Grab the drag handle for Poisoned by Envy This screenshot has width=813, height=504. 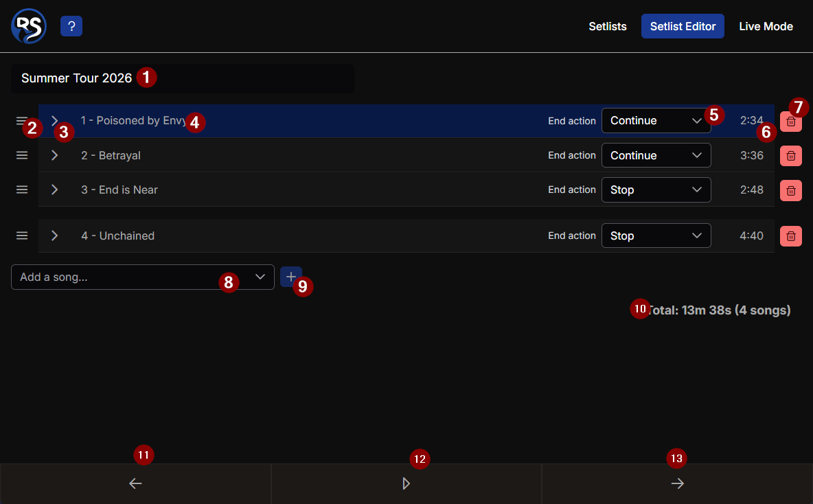click(22, 120)
